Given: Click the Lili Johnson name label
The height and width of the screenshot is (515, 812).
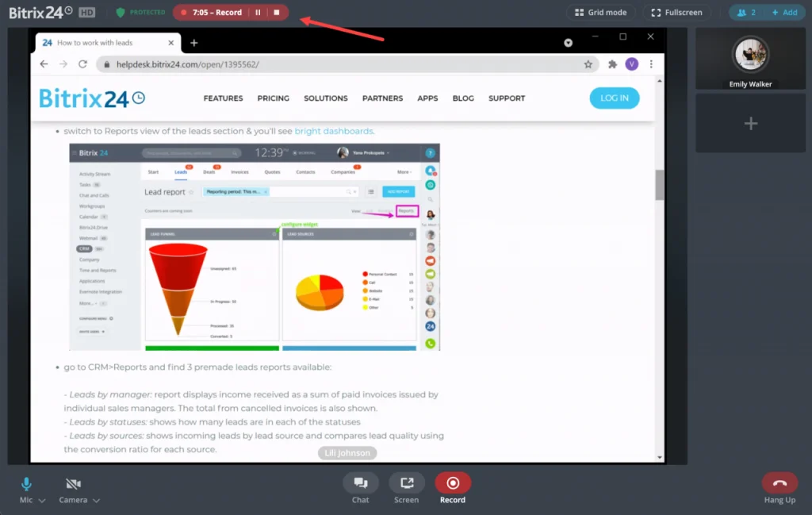Looking at the screenshot, I should 347,453.
